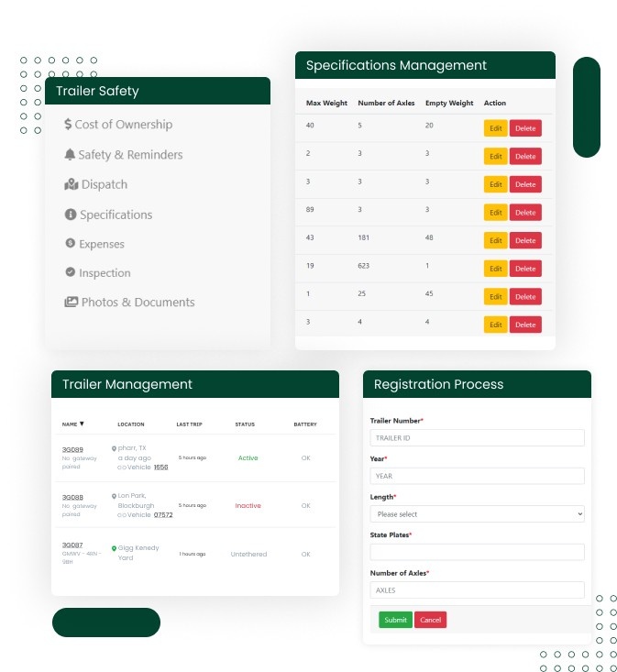617x672 pixels.
Task: Sort trailers by the Name column arrow
Action: 82,424
